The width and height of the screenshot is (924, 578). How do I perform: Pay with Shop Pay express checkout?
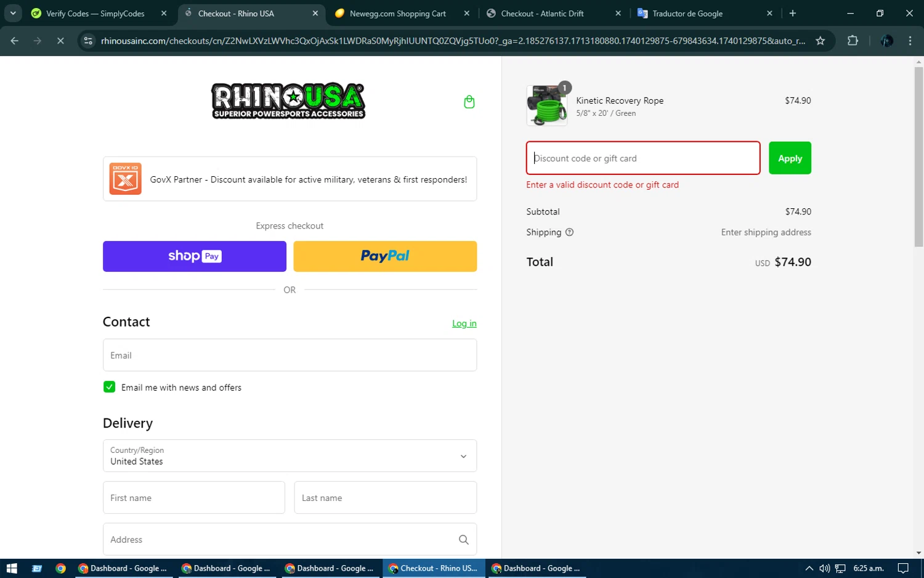[195, 256]
